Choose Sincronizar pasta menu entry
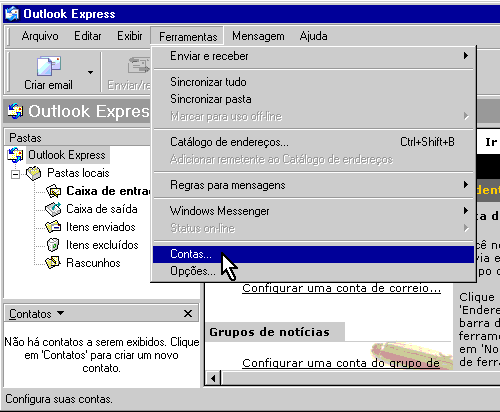 point(313,99)
